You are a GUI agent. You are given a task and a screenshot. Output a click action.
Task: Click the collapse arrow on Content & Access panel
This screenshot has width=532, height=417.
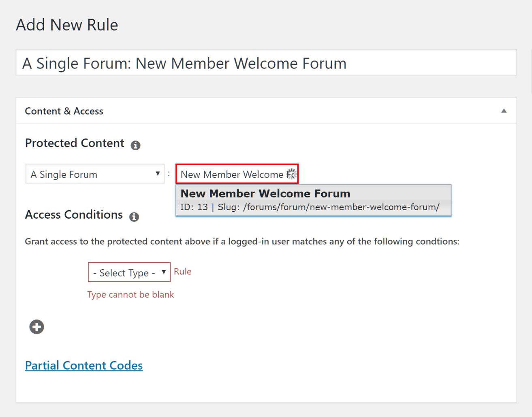pos(504,110)
